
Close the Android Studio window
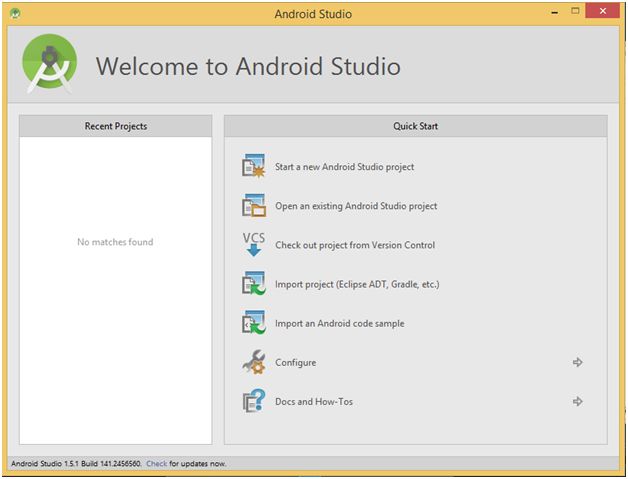603,11
